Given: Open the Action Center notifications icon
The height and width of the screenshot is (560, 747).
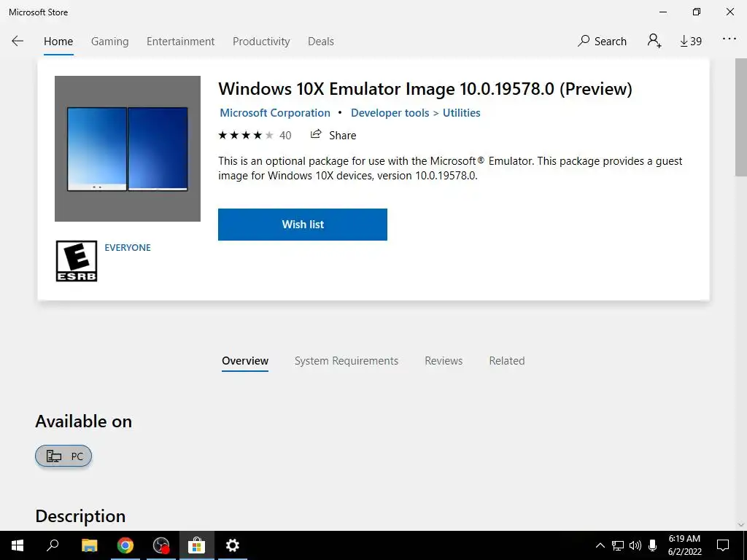Looking at the screenshot, I should [x=723, y=545].
